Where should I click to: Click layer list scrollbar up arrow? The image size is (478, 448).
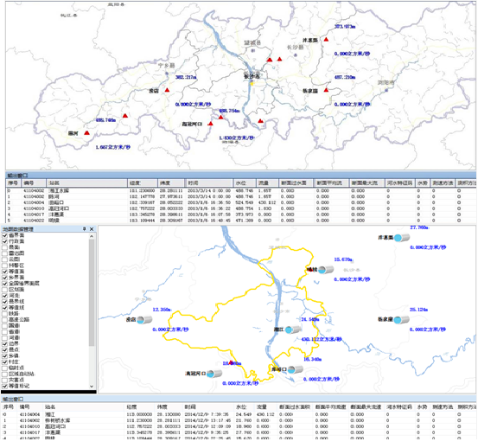click(92, 236)
